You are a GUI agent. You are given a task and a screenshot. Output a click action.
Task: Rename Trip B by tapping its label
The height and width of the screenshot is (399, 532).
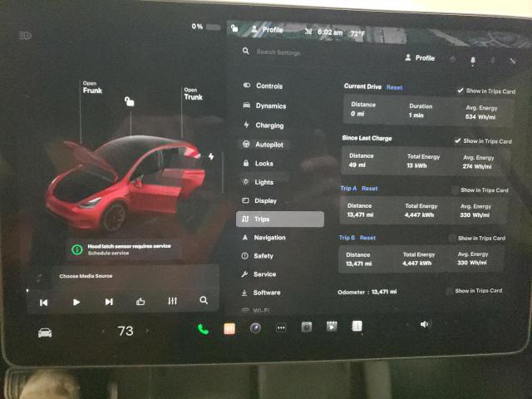point(347,238)
